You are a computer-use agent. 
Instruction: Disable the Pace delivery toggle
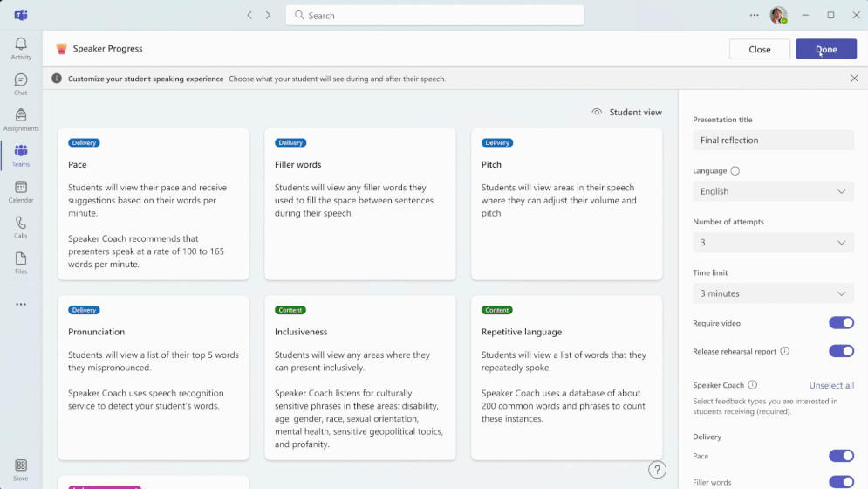(841, 456)
